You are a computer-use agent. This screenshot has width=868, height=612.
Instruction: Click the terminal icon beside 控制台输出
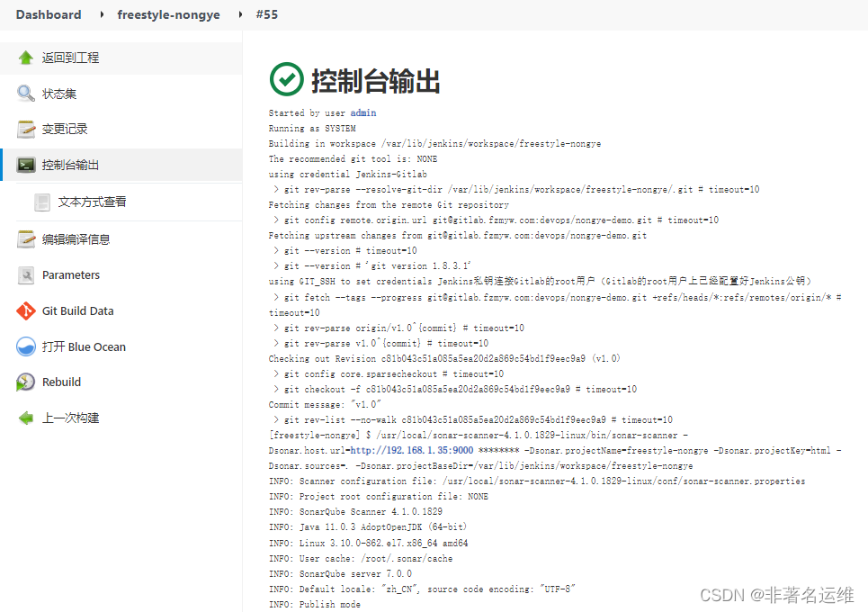click(25, 165)
